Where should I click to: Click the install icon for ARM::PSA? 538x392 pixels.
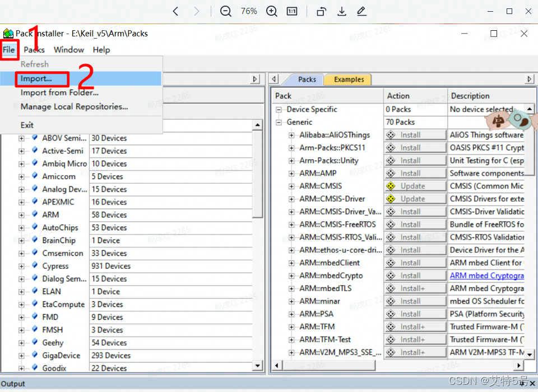[x=391, y=314]
